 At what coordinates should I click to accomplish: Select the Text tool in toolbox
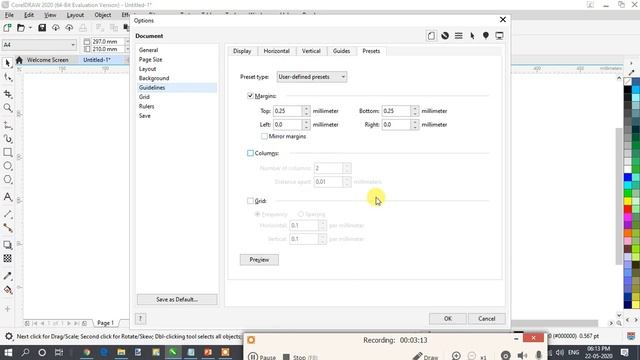point(8,197)
